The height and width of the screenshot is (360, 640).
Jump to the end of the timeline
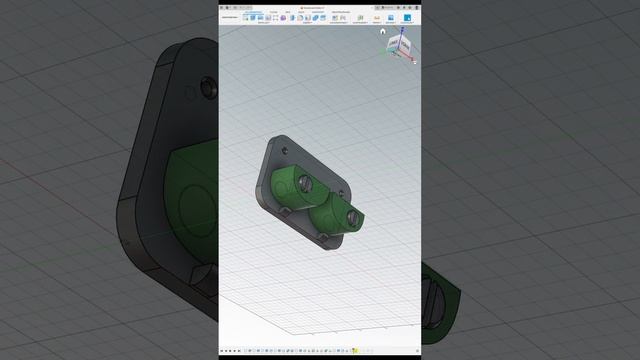tap(239, 351)
